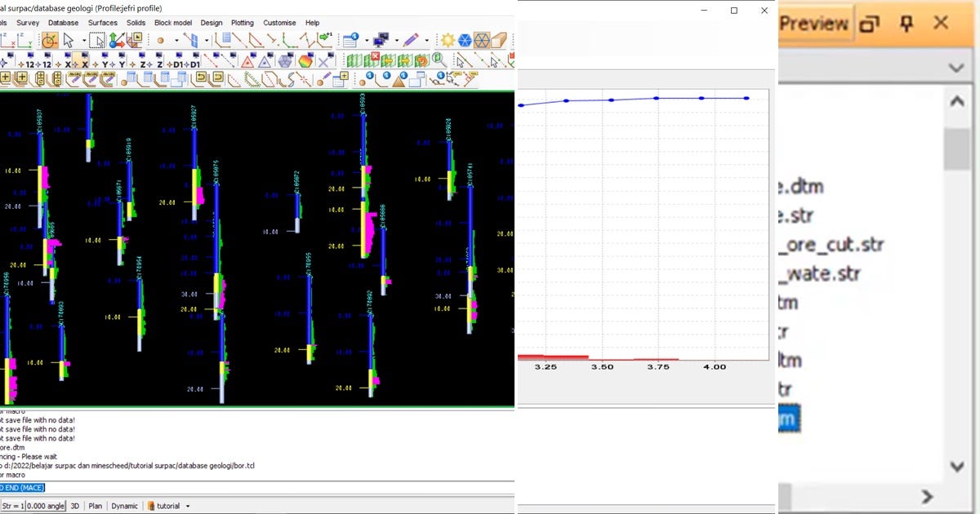Image resolution: width=980 pixels, height=514 pixels.
Task: Expand the Preview panel chevron dropdown
Action: (x=955, y=68)
